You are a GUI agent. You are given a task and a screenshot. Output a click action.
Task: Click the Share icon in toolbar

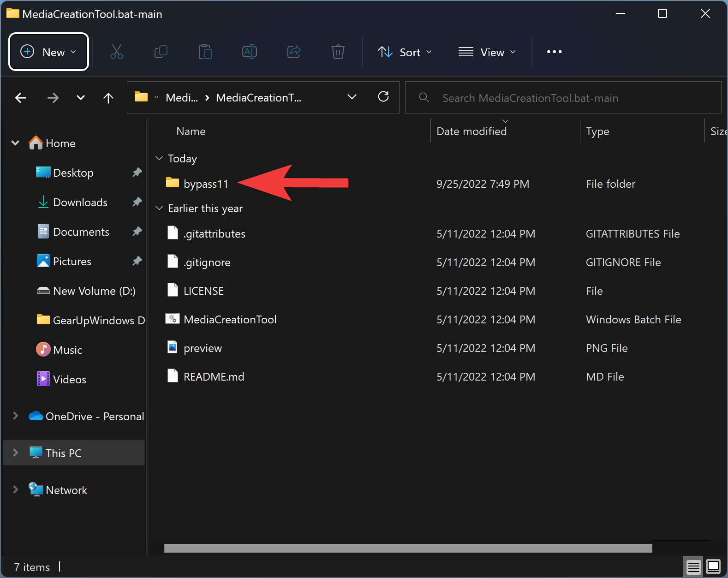(x=294, y=52)
